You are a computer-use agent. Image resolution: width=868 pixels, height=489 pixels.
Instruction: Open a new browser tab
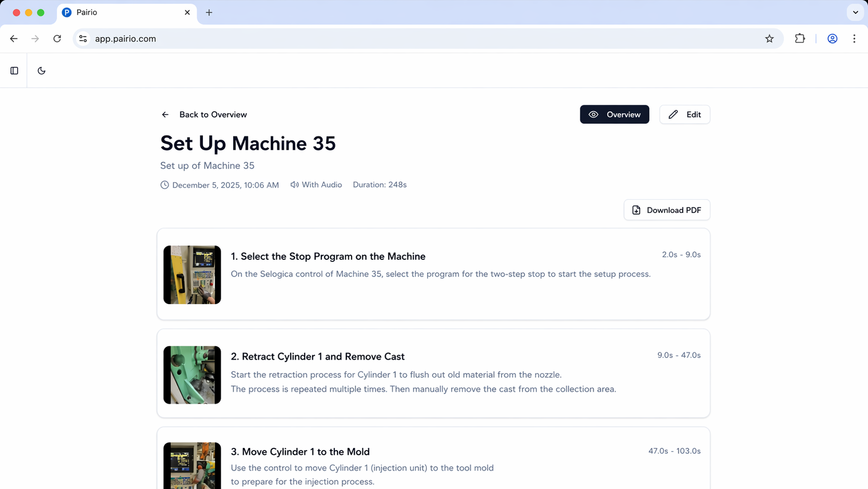(209, 12)
